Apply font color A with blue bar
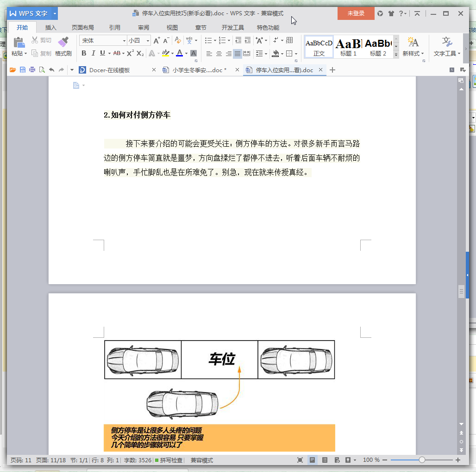 tap(179, 53)
